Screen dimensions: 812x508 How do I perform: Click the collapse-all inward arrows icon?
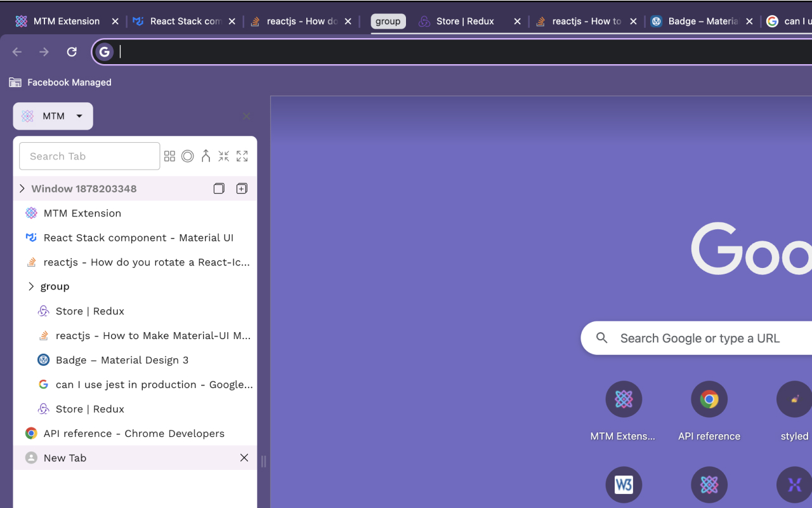tap(224, 156)
